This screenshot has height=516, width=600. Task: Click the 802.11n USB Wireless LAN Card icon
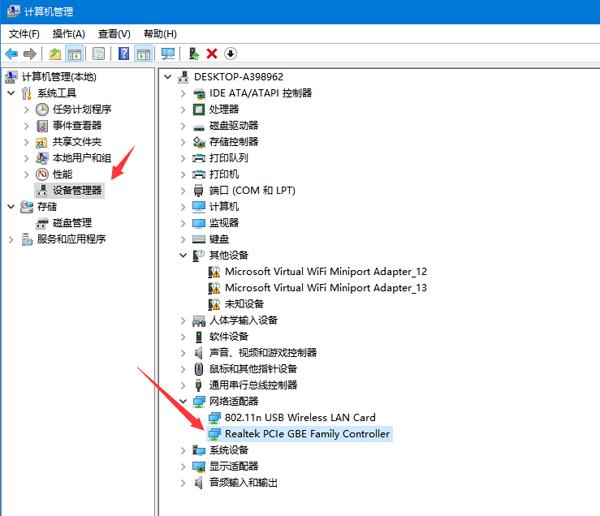point(214,418)
